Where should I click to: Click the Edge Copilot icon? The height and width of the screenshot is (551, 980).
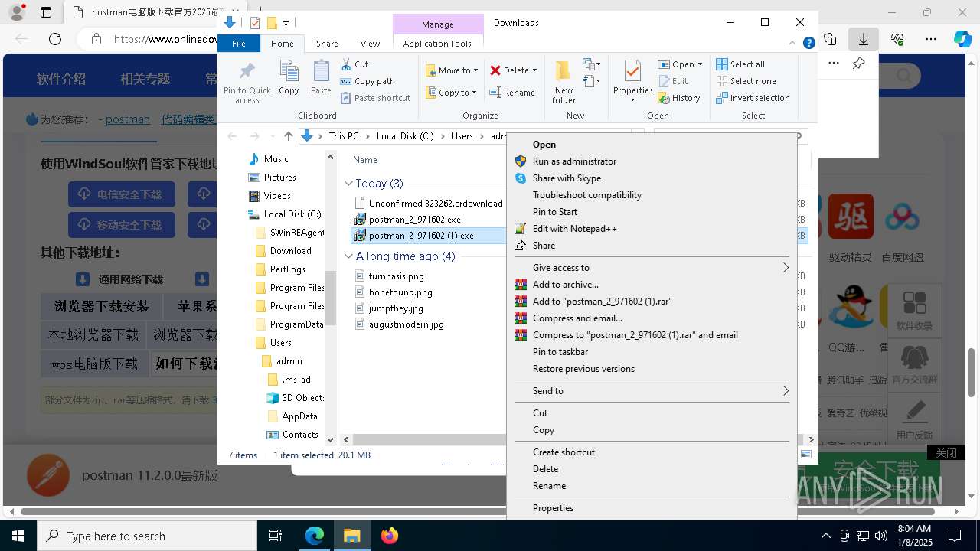(962, 38)
